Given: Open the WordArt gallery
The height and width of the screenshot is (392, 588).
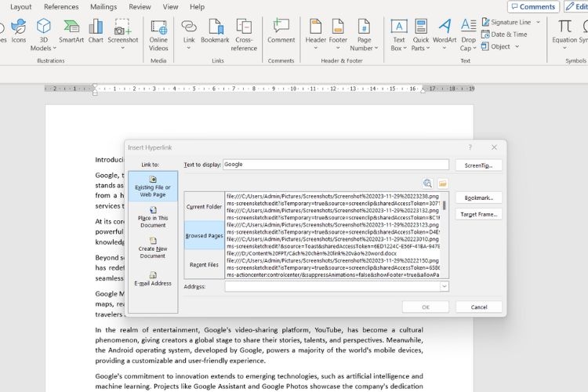Looking at the screenshot, I should (445, 35).
